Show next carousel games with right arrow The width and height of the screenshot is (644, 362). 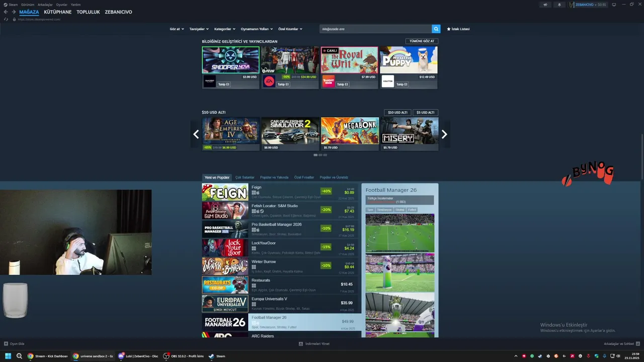pyautogui.click(x=444, y=134)
